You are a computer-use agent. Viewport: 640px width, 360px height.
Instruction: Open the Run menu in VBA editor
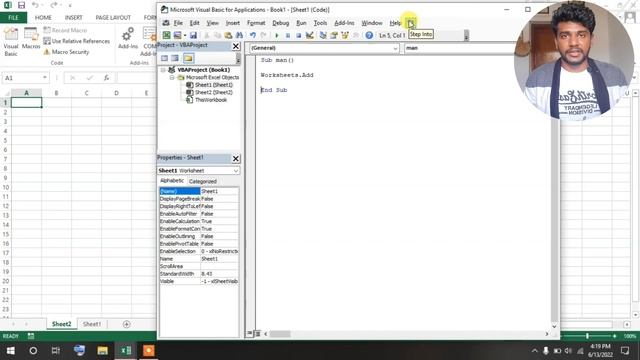coord(301,23)
